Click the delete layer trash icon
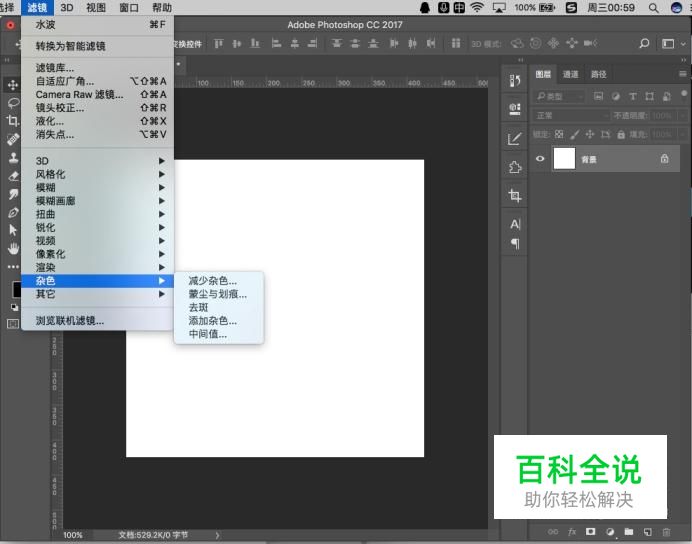The height and width of the screenshot is (544, 692). [x=666, y=532]
